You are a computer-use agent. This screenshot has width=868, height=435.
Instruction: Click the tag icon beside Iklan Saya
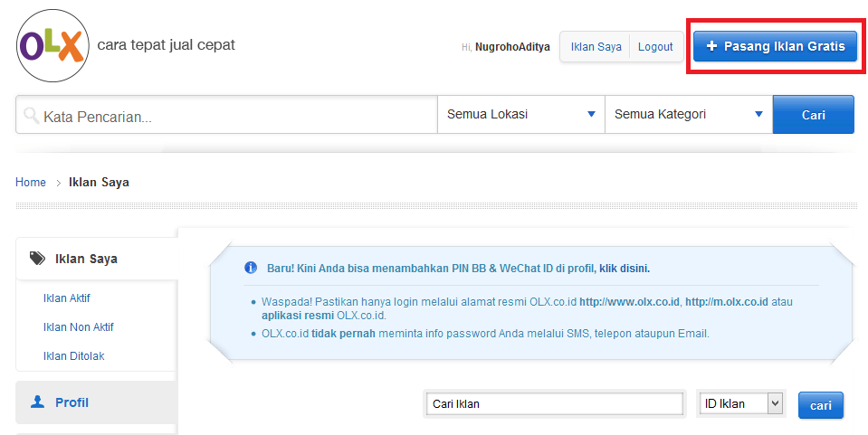(37, 259)
